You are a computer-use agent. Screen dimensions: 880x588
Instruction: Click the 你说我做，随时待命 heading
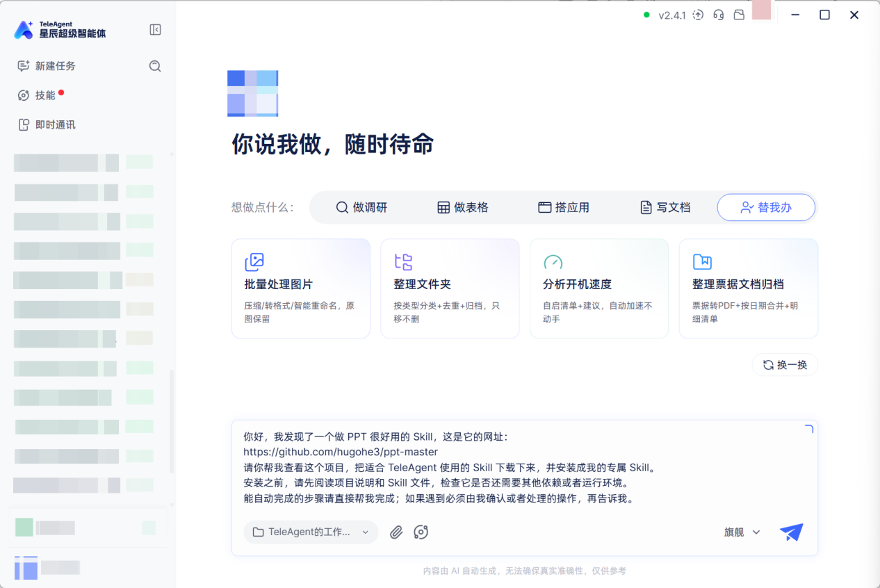coord(333,145)
